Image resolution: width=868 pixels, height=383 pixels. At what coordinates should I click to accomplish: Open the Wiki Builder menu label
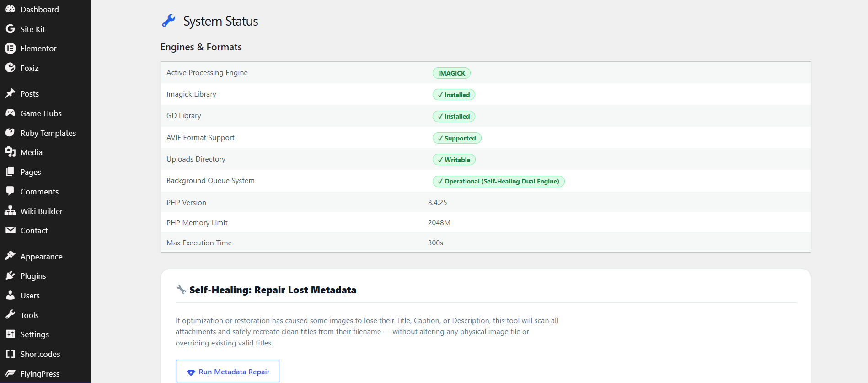click(x=42, y=211)
